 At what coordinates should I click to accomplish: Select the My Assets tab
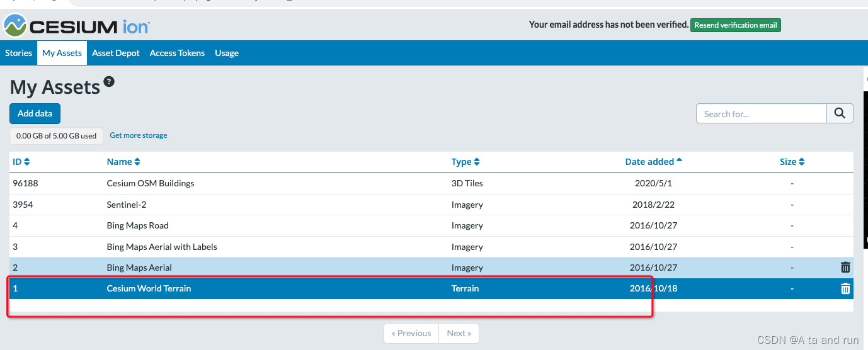pyautogui.click(x=62, y=53)
